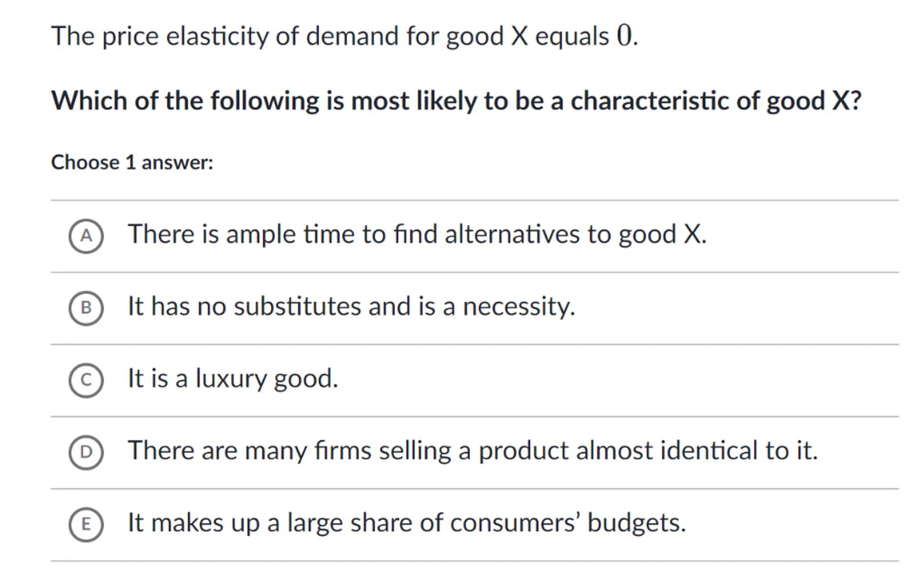
Task: Click the bold question 'Which of the following'
Action: (456, 100)
